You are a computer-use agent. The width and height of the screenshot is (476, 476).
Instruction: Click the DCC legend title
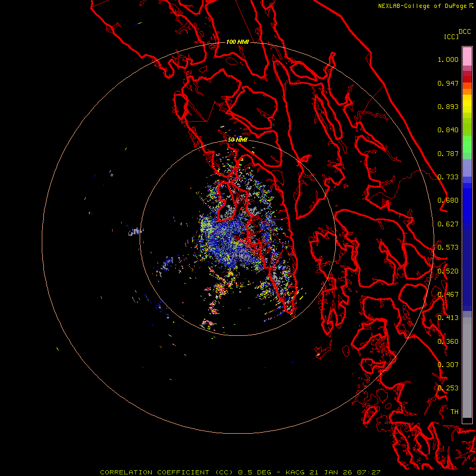click(464, 32)
